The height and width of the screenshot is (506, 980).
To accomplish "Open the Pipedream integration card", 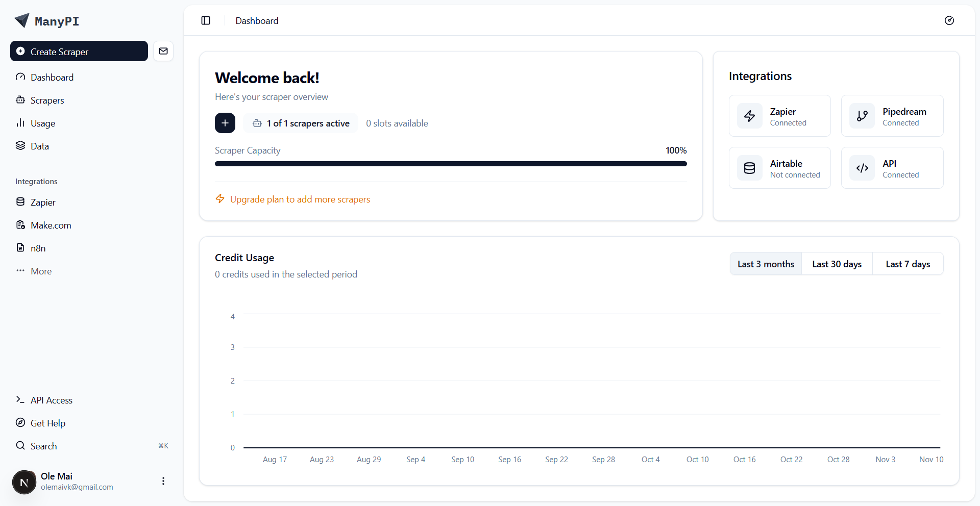I will 892,116.
